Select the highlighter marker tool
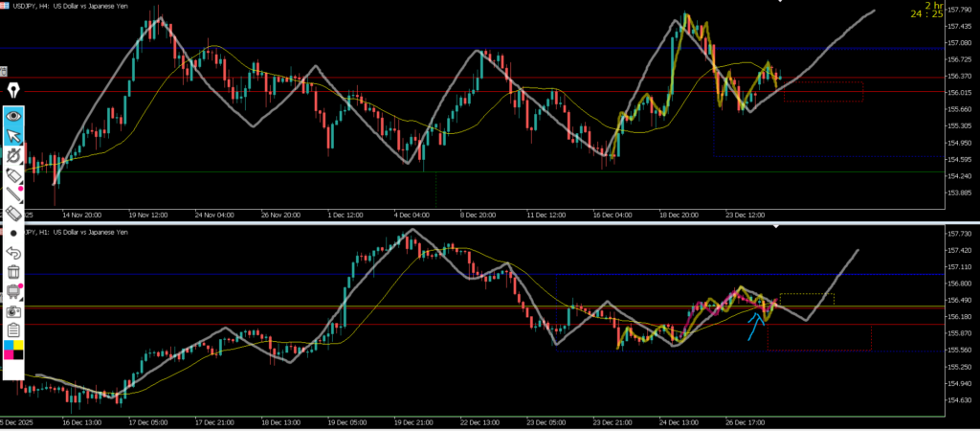This screenshot has width=980, height=431. pyautogui.click(x=14, y=174)
